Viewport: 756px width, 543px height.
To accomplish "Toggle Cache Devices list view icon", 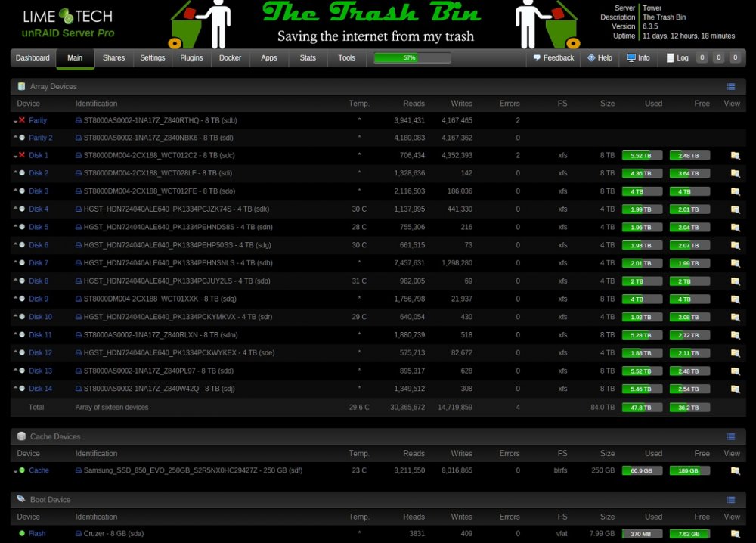I will coord(730,437).
